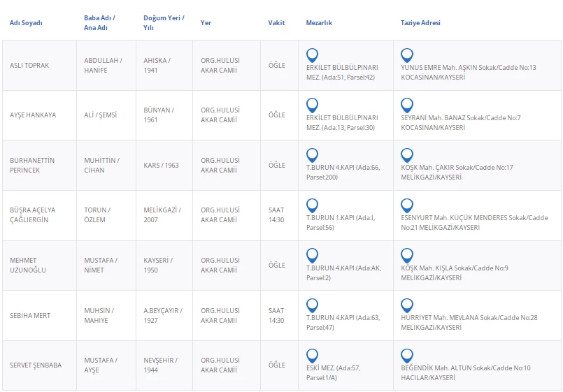Show Köşk Mah. Çakır Sokak map pin
This screenshot has width=563, height=392.
(406, 154)
